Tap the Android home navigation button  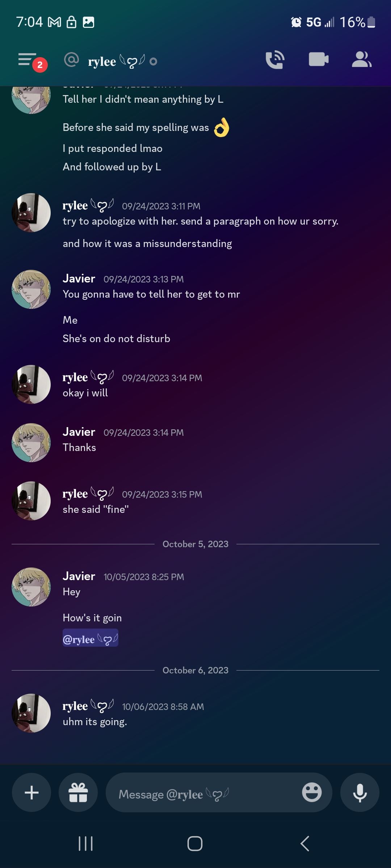coord(195,844)
